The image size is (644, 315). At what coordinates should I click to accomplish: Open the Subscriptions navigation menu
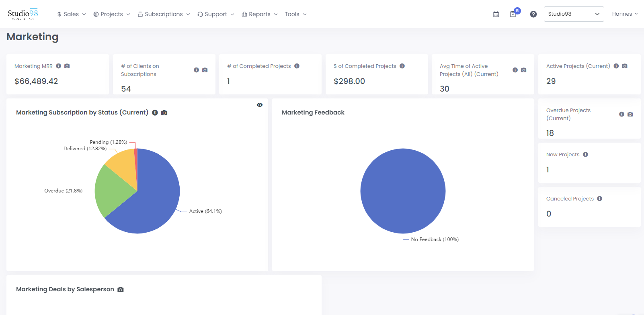[164, 14]
